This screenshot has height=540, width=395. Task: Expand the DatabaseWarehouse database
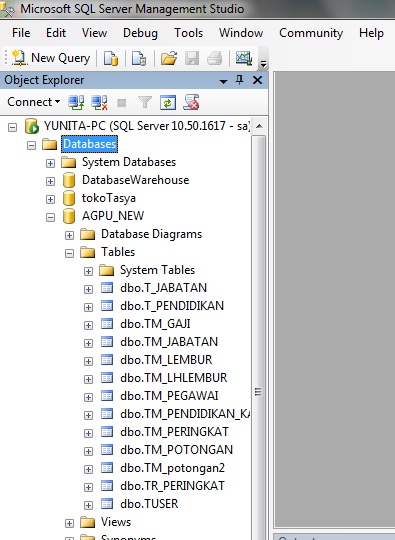(50, 181)
